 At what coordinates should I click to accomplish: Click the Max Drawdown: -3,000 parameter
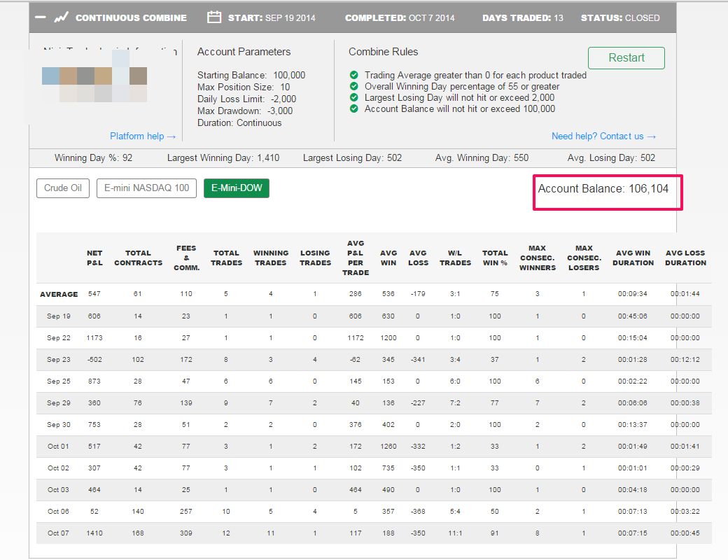pos(245,111)
